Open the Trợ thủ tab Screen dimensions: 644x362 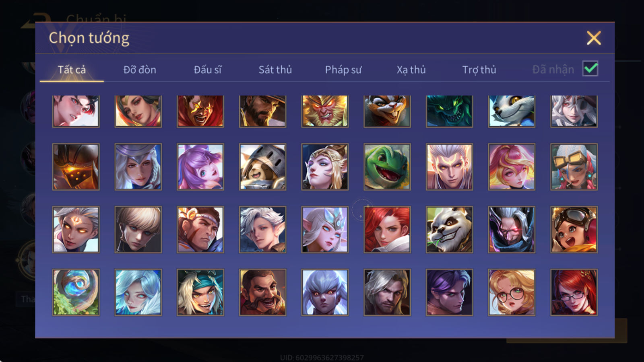pos(479,70)
